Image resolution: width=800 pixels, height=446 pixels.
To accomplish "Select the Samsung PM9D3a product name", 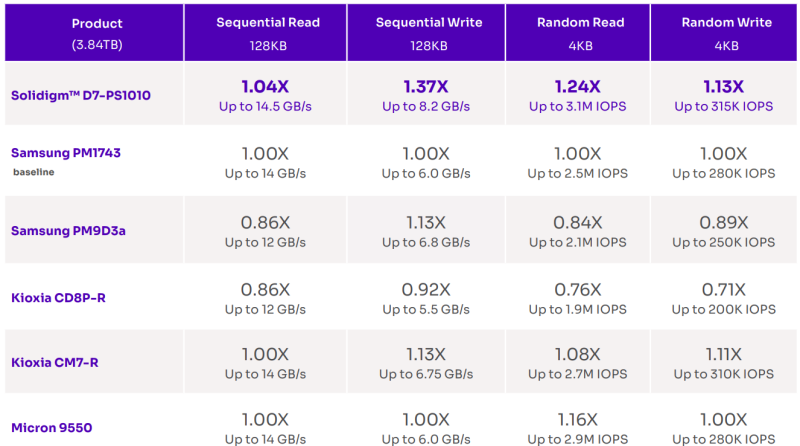I will (x=68, y=231).
